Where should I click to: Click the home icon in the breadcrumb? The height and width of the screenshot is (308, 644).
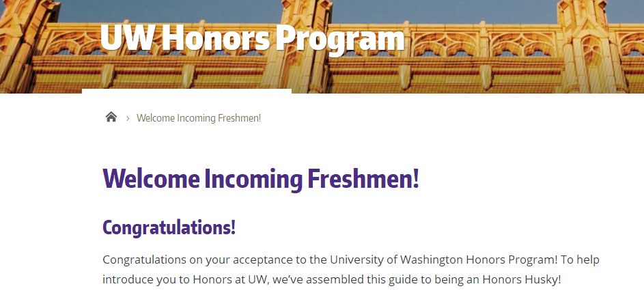(111, 117)
